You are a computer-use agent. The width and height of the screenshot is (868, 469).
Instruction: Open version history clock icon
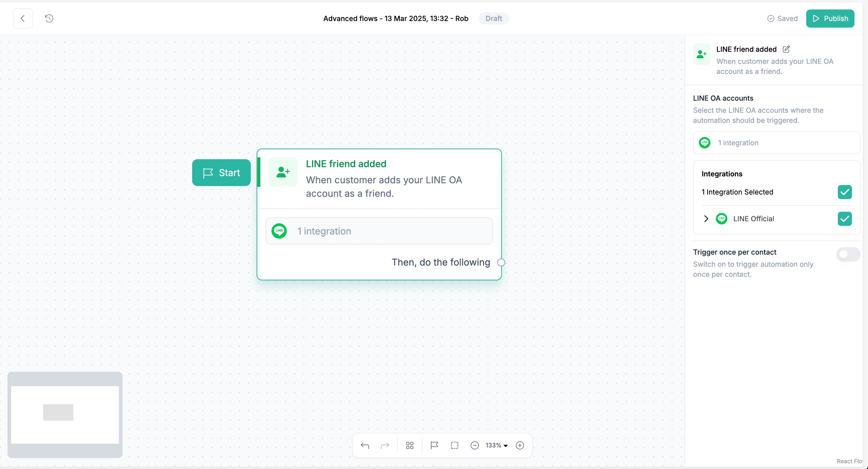(49, 18)
